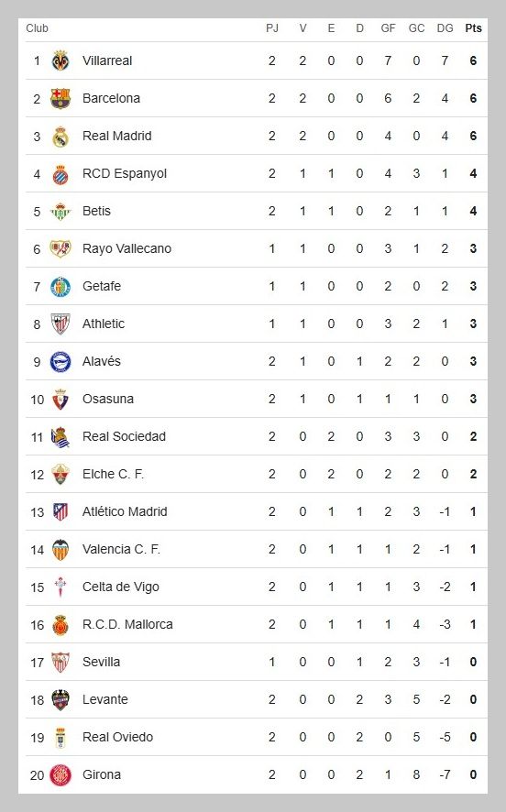506x812 pixels.
Task: Click the Real Madrid crest icon
Action: (x=60, y=137)
